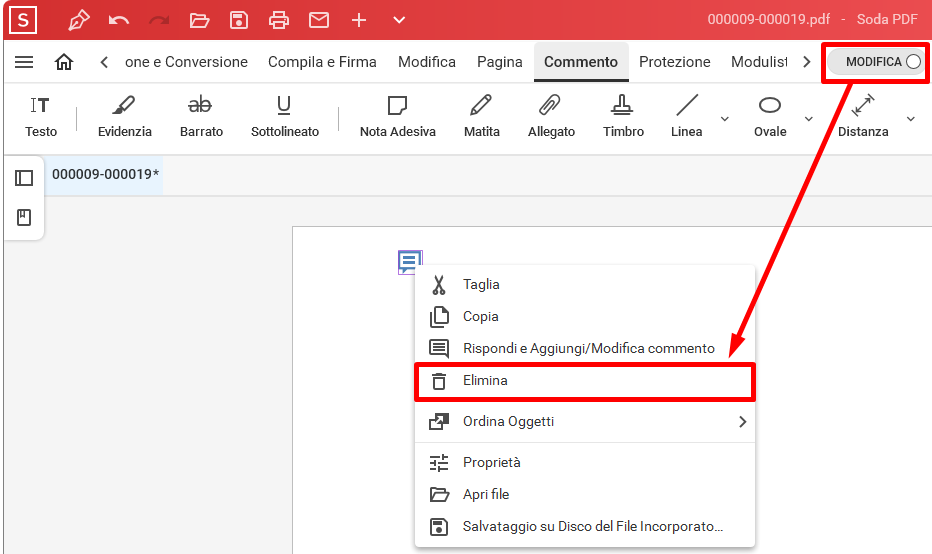The width and height of the screenshot is (932, 554).
Task: Click the plus icon in title bar
Action: coord(359,21)
